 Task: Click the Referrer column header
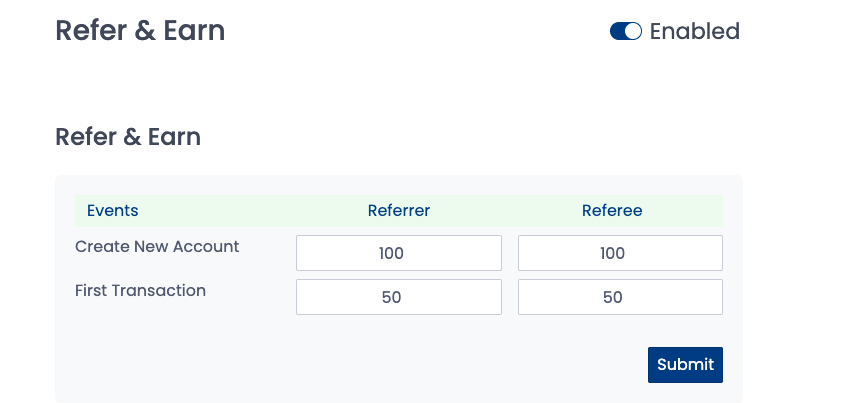coord(399,211)
